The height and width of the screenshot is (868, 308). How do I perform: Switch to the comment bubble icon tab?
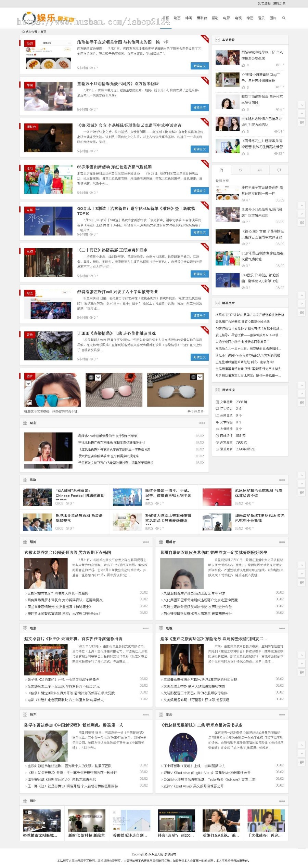(x=279, y=170)
